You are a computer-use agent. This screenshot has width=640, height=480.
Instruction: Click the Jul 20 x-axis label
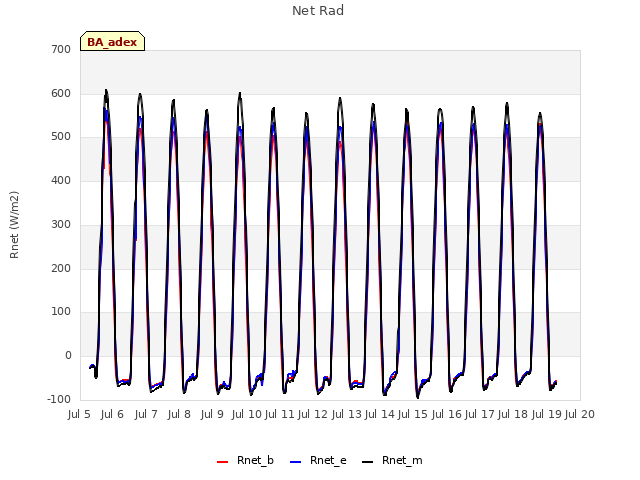click(580, 414)
